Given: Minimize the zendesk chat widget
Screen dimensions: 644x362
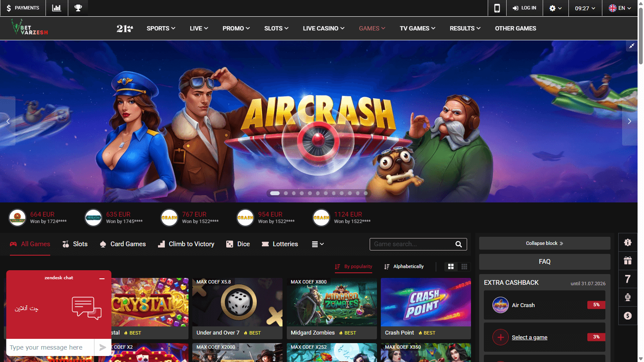Looking at the screenshot, I should pyautogui.click(x=102, y=278).
